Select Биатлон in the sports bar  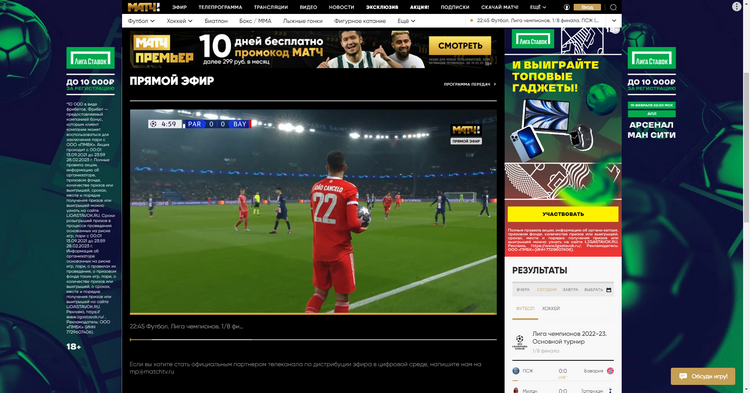[216, 21]
